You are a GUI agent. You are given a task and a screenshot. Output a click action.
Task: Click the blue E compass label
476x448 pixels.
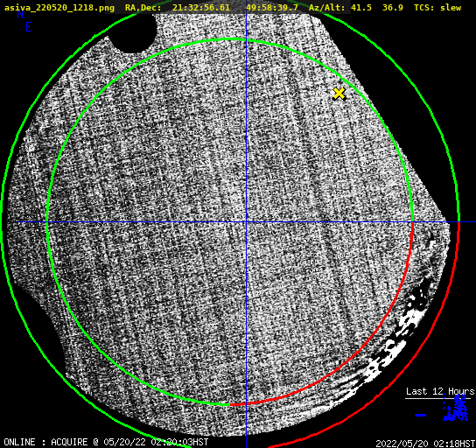click(x=29, y=27)
